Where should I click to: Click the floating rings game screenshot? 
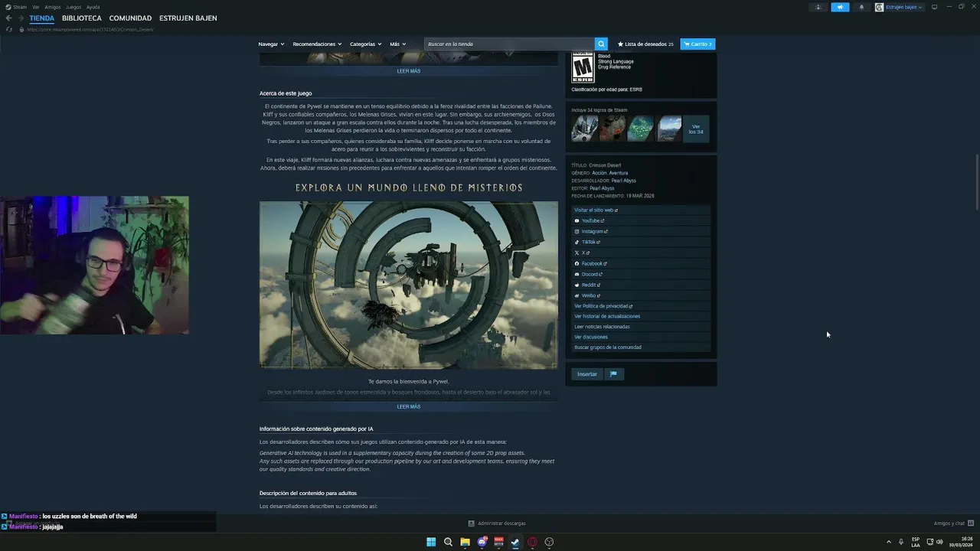(409, 285)
